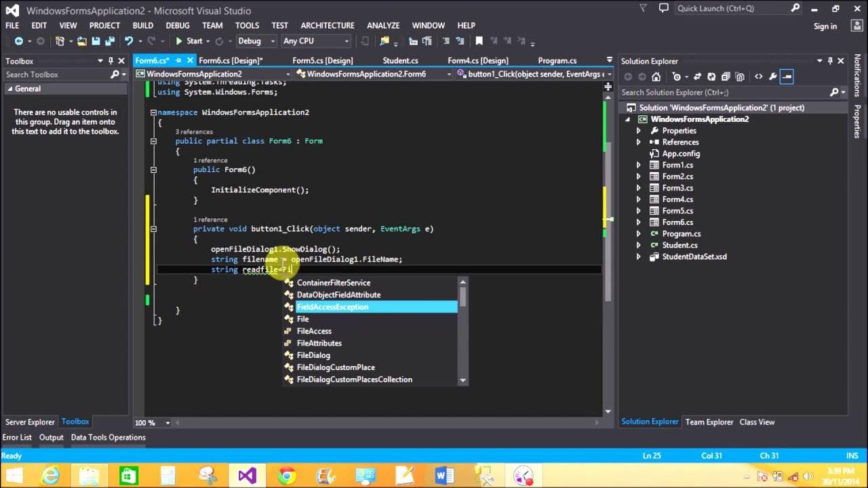
Task: Click the IntelliSense list scrollbar down arrow
Action: [x=463, y=380]
